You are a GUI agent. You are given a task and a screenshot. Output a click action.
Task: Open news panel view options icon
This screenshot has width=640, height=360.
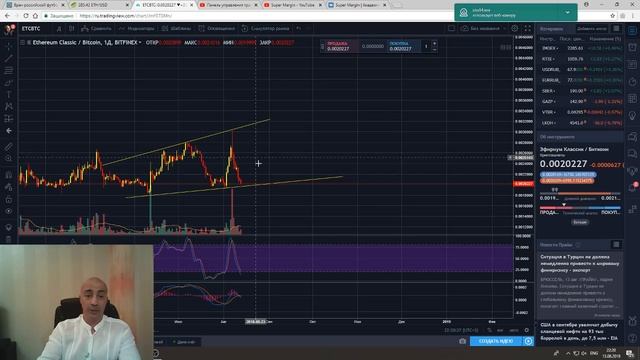(x=616, y=244)
